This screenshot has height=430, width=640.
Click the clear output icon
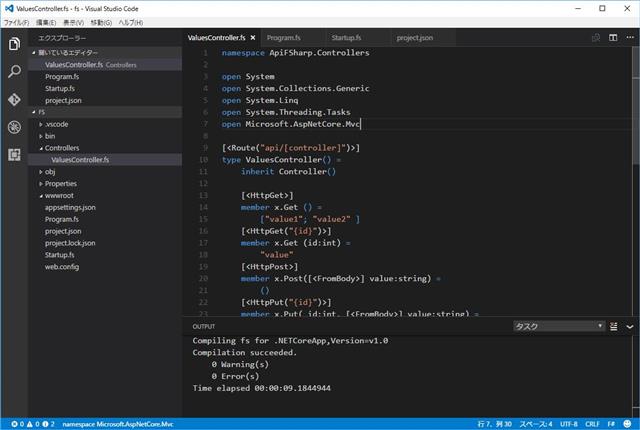[x=615, y=326]
